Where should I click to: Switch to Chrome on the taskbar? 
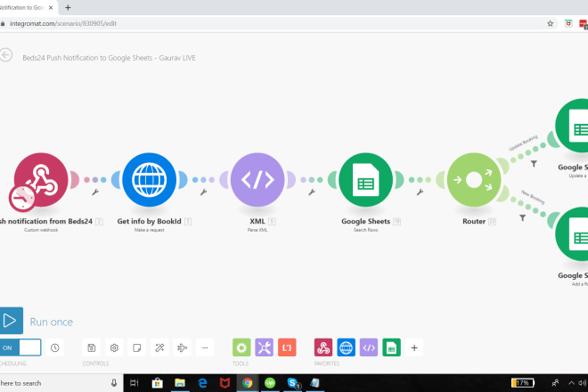pos(247,383)
